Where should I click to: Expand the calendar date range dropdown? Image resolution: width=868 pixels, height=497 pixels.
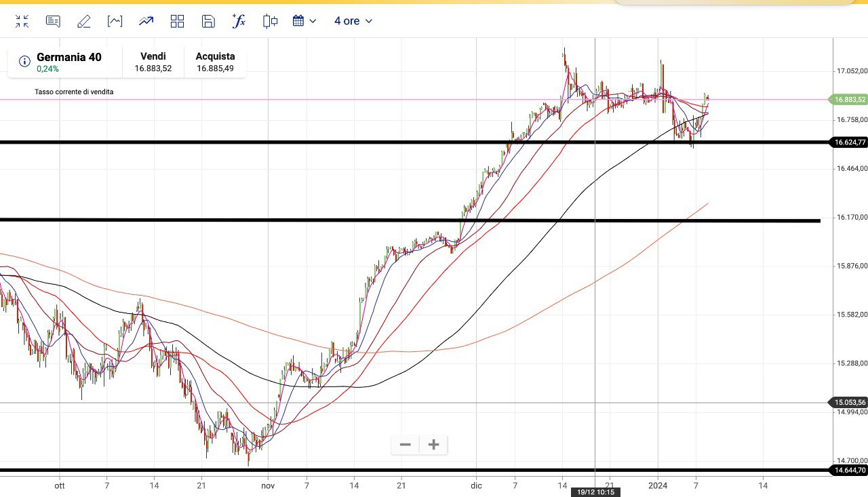304,21
